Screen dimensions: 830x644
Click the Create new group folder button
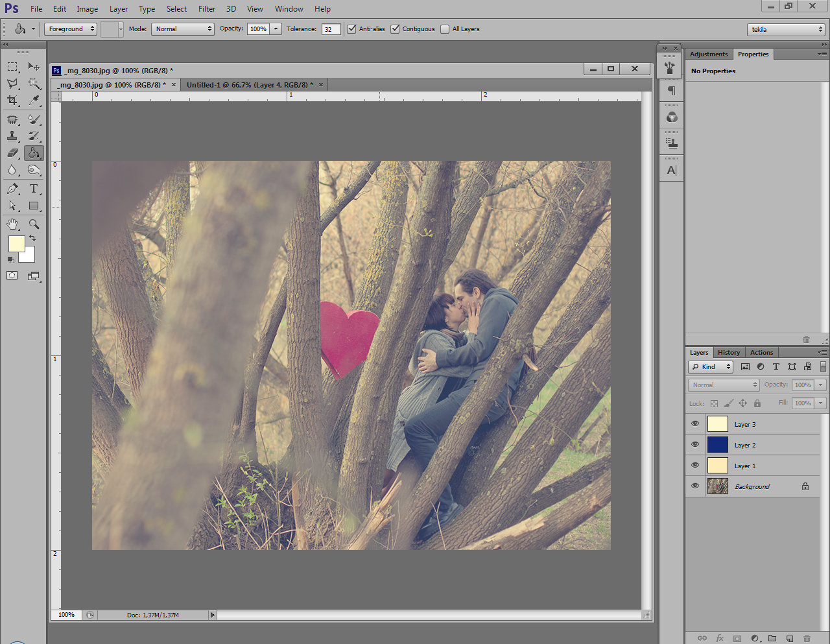(772, 638)
